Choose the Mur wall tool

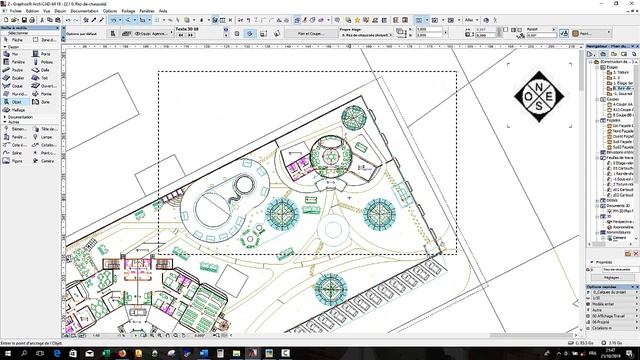11,54
